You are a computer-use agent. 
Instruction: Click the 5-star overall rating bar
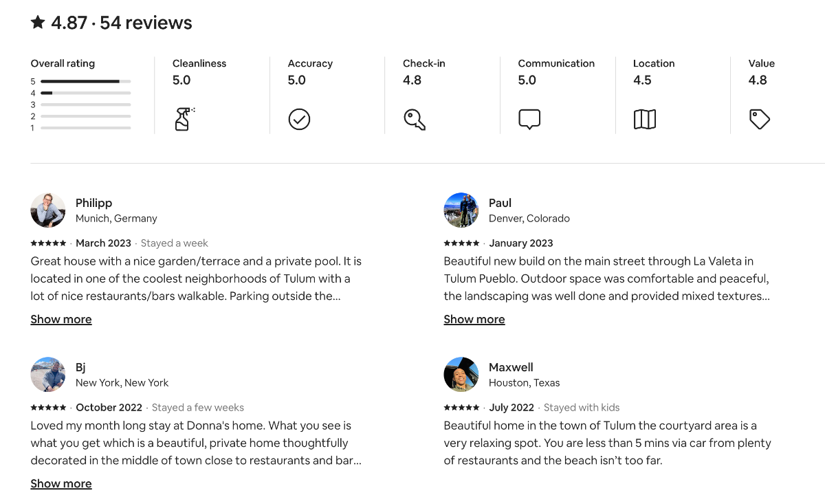coord(85,81)
